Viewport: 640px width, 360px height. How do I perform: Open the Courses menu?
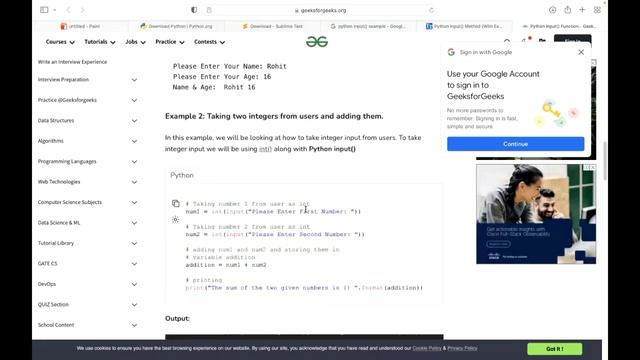(x=60, y=42)
